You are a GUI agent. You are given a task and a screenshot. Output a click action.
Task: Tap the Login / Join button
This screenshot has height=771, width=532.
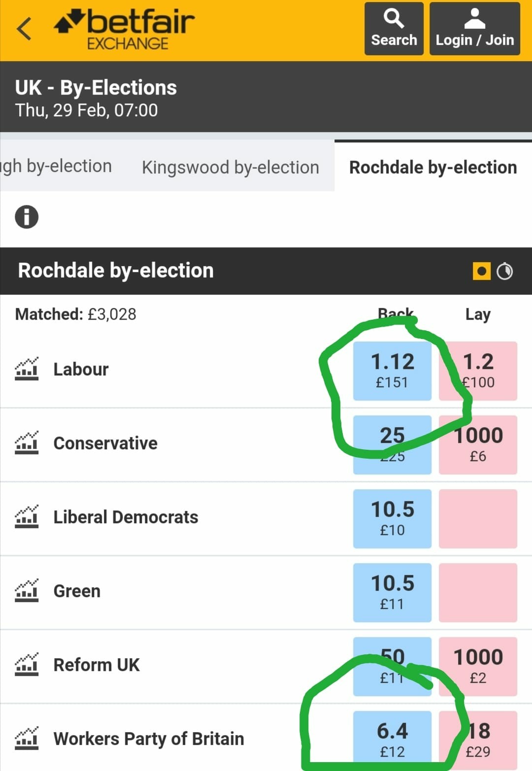(474, 29)
